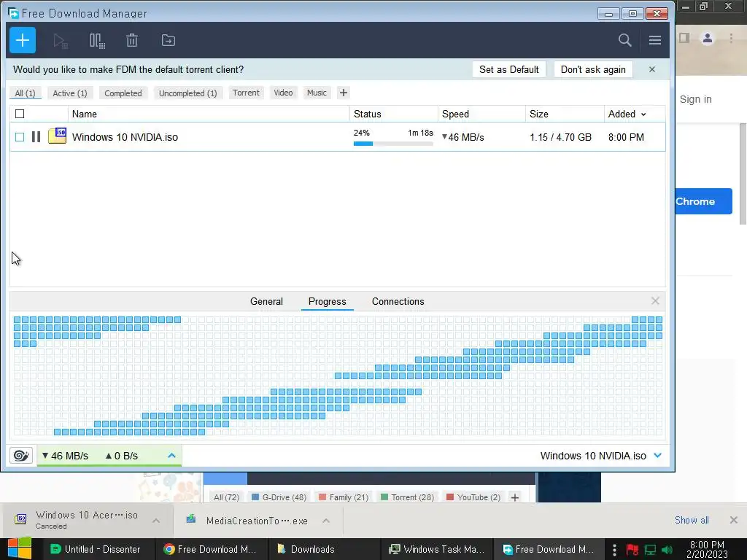Click the start downloads play icon

pos(60,41)
